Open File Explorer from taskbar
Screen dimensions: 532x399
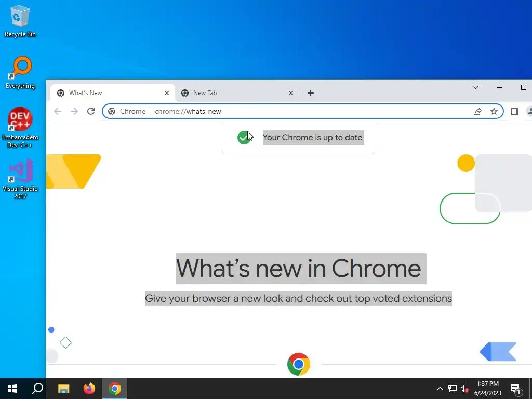tap(63, 389)
